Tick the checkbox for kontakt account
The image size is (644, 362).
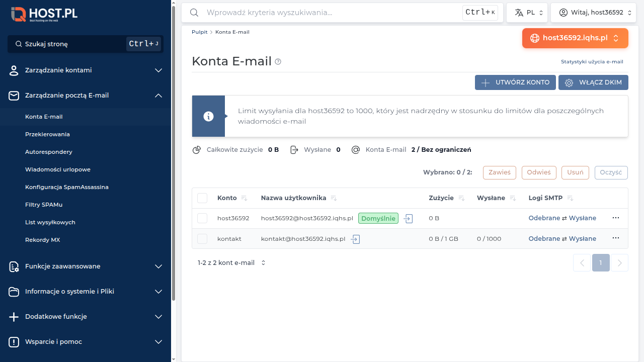[x=202, y=239]
